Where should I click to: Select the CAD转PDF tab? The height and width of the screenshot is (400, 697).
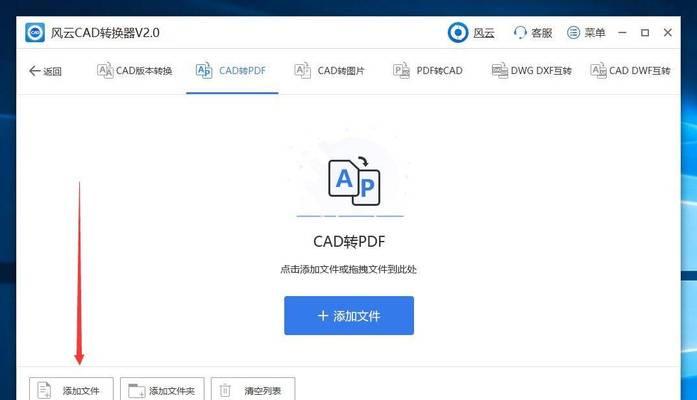[x=230, y=71]
